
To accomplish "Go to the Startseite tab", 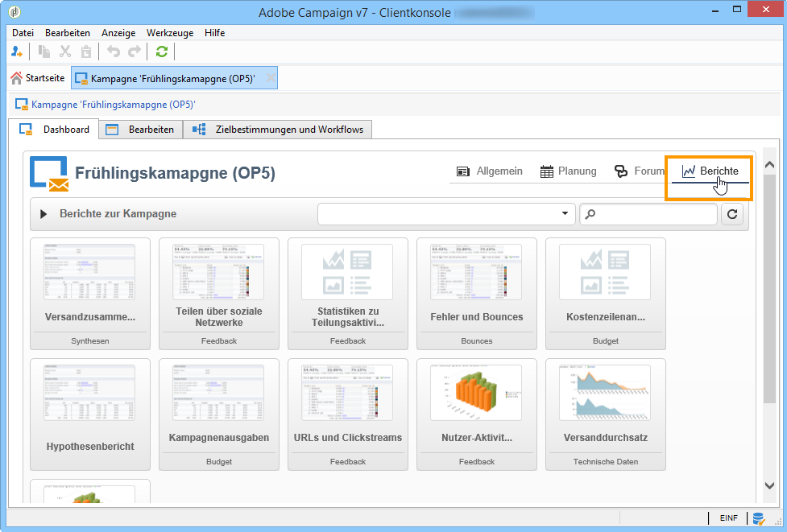I will pyautogui.click(x=38, y=78).
